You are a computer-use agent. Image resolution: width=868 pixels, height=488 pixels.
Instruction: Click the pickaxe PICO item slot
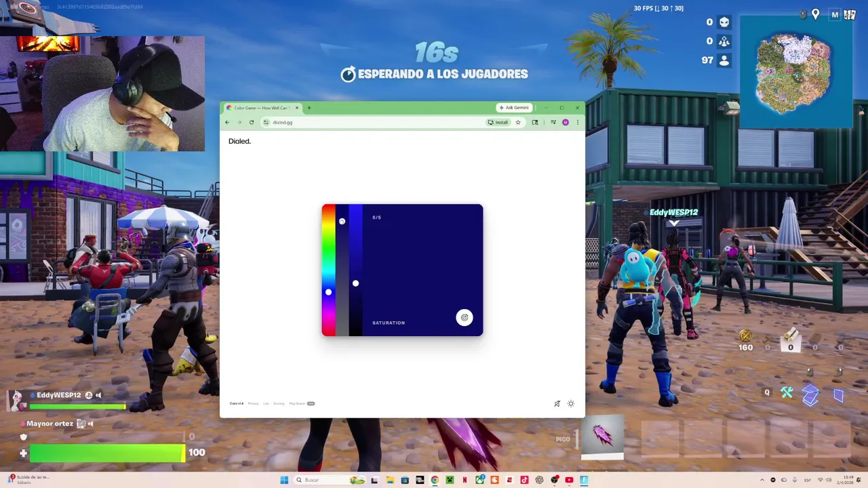pos(602,439)
